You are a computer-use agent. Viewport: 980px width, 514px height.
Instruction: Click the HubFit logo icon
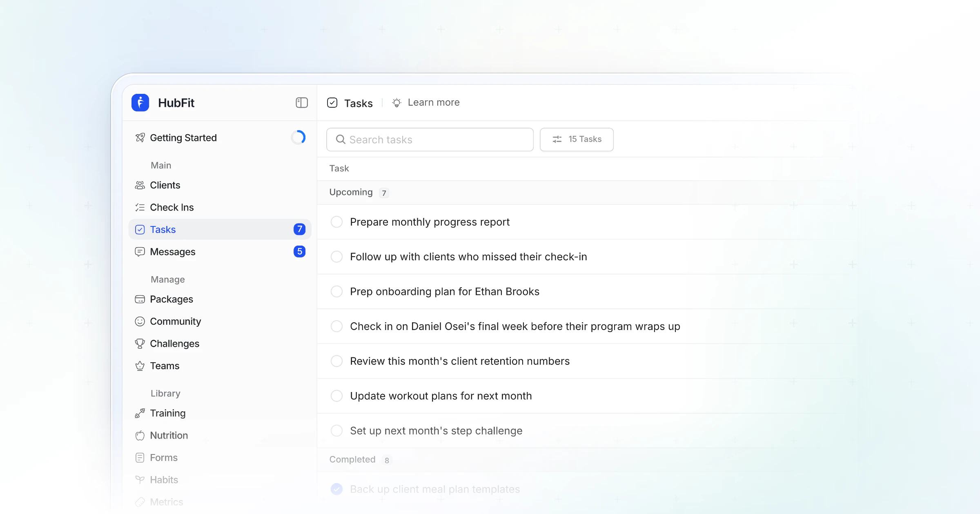click(140, 103)
